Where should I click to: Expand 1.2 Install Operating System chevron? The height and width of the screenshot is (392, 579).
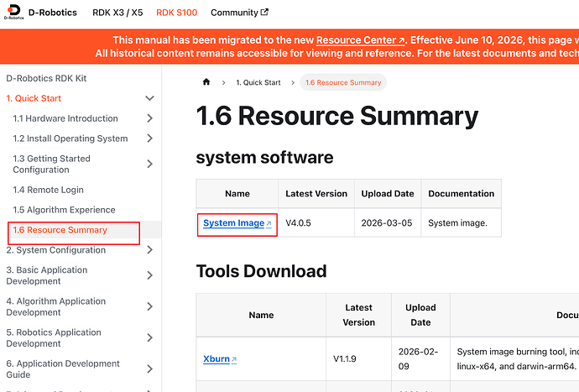(x=149, y=139)
